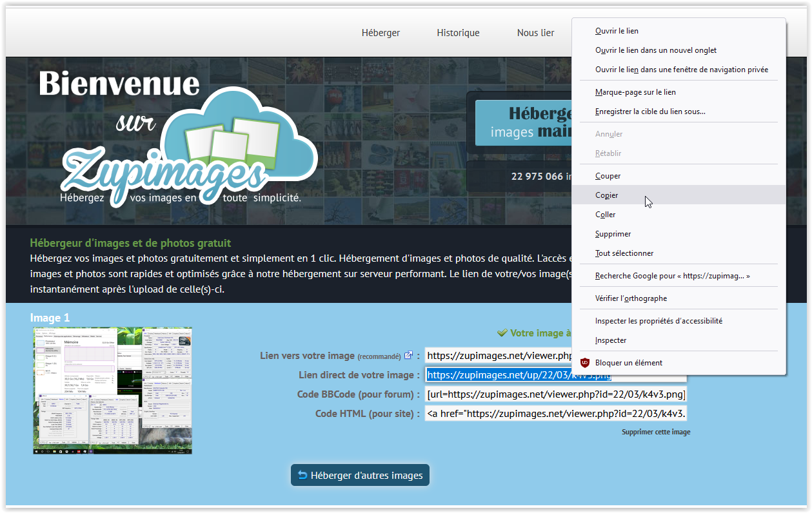Choose 'Inspecter' in the context menu

678,340
